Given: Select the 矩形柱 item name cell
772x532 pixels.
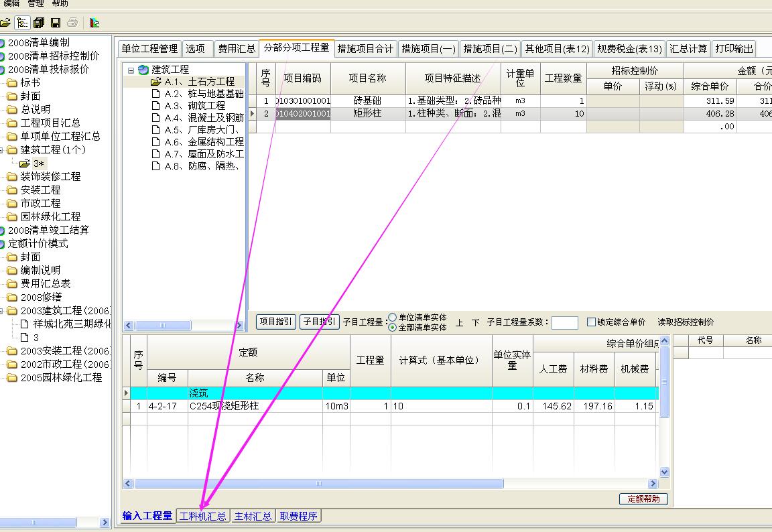Looking at the screenshot, I should [x=368, y=113].
